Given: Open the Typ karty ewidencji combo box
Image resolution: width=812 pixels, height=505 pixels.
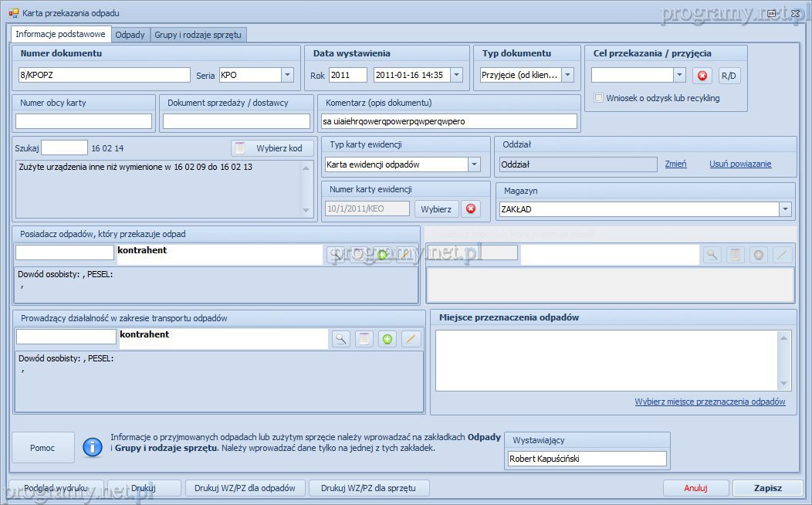Looking at the screenshot, I should tap(474, 164).
